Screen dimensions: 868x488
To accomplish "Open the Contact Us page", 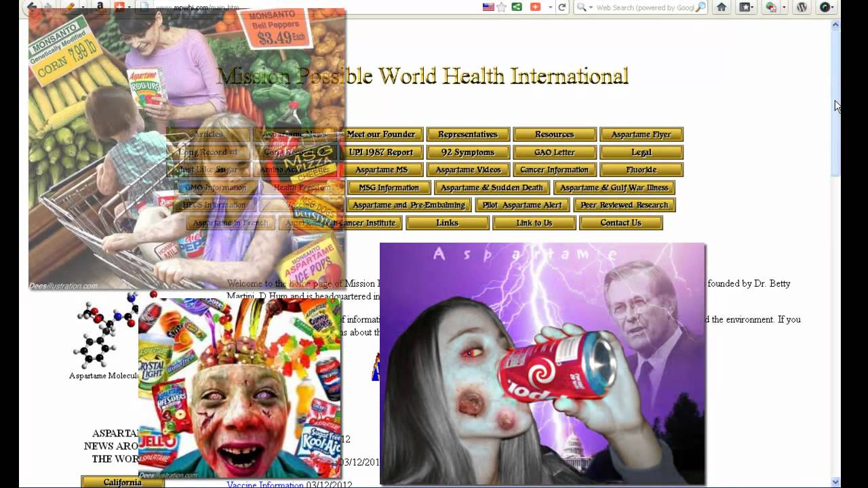I will [621, 222].
